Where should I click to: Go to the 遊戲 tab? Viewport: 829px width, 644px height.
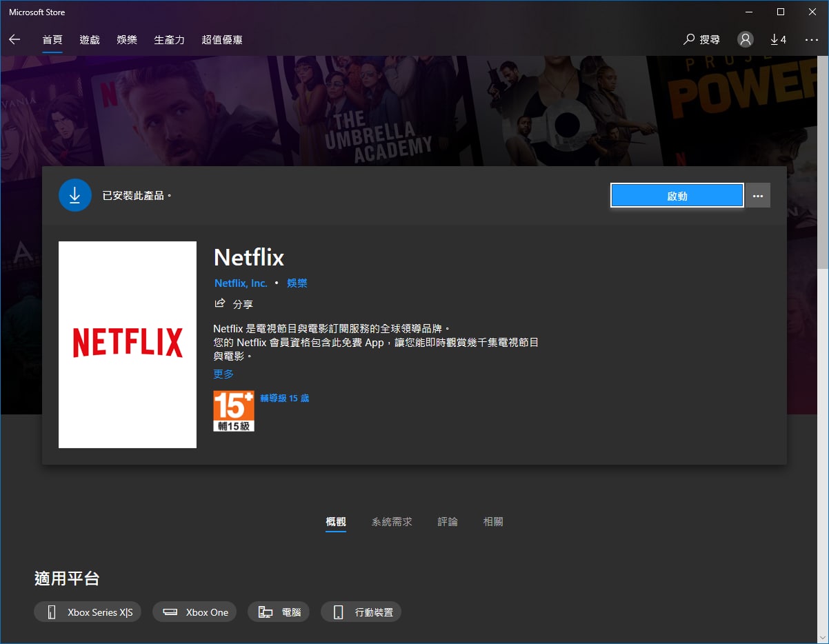(x=90, y=40)
